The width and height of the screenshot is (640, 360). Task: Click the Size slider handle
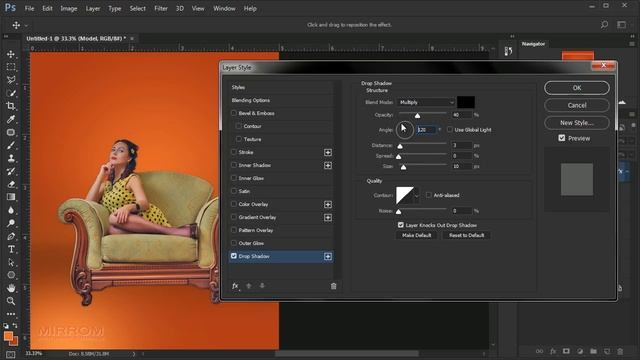pyautogui.click(x=403, y=167)
